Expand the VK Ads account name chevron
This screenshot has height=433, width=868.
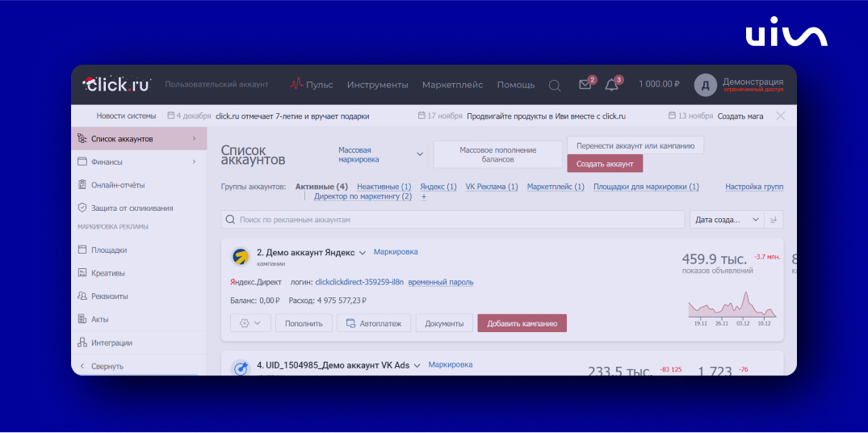pyautogui.click(x=417, y=365)
